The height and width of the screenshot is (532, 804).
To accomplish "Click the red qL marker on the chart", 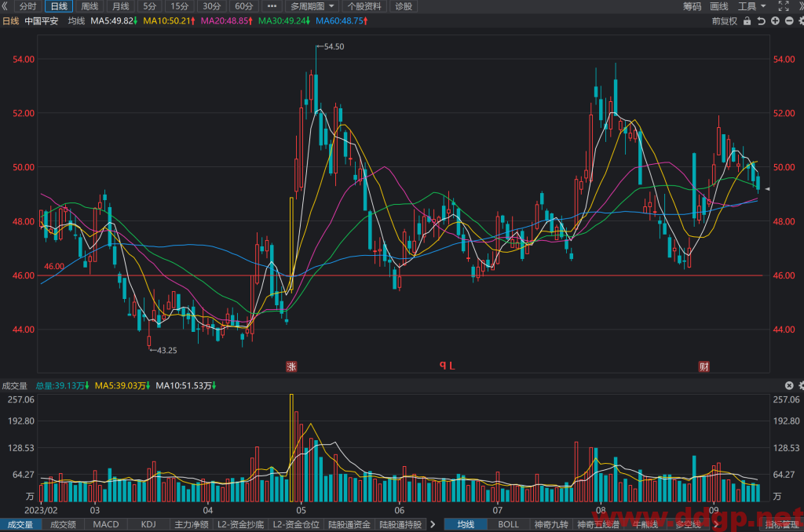I will coord(447,366).
